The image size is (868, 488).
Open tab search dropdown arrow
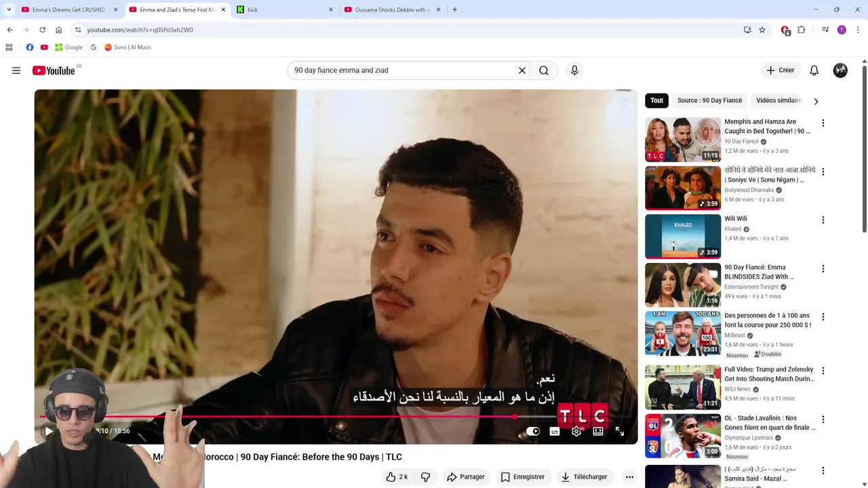9,9
